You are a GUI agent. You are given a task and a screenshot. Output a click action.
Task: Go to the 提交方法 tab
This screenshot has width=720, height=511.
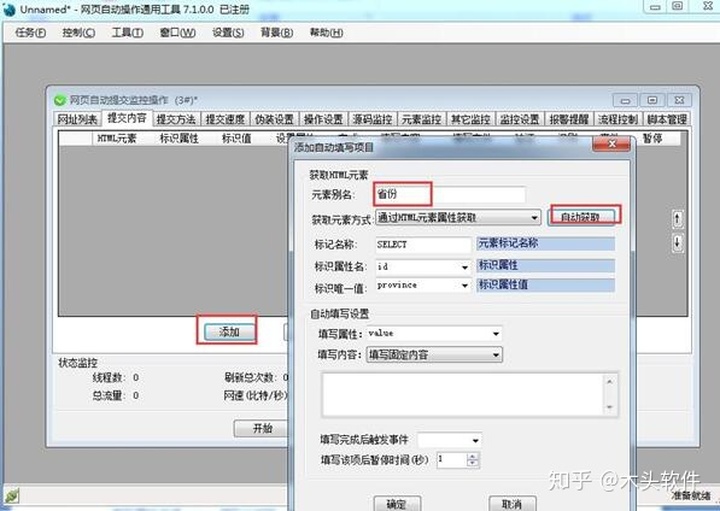[x=176, y=119]
